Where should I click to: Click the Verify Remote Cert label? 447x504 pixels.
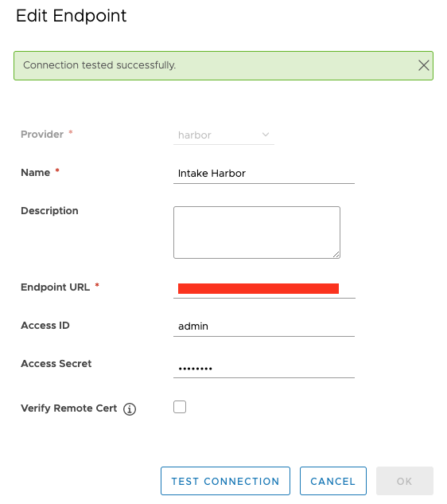tap(68, 408)
